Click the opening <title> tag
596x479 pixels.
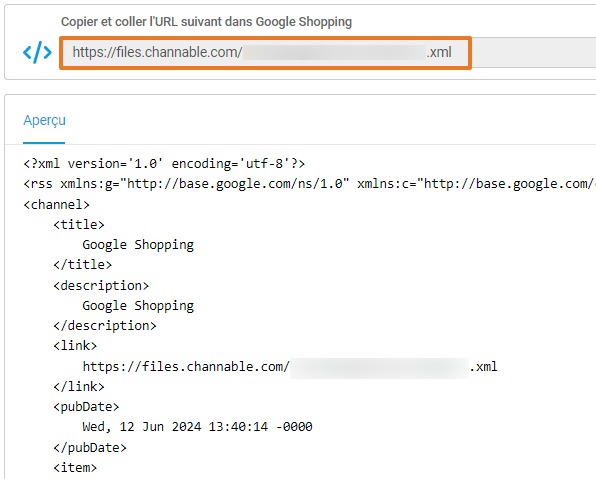[79, 225]
